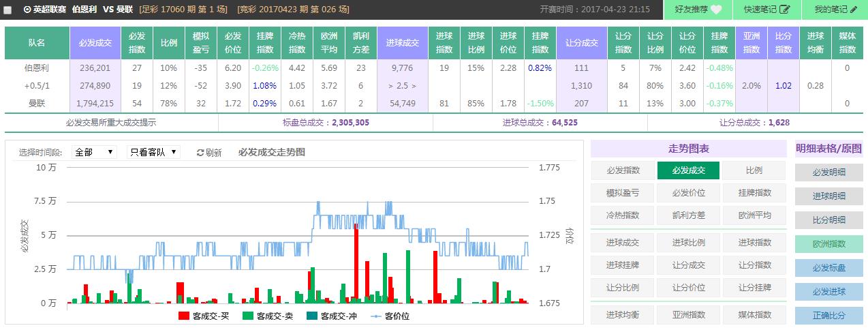Show the 让分挂牌 chart

(x=754, y=287)
